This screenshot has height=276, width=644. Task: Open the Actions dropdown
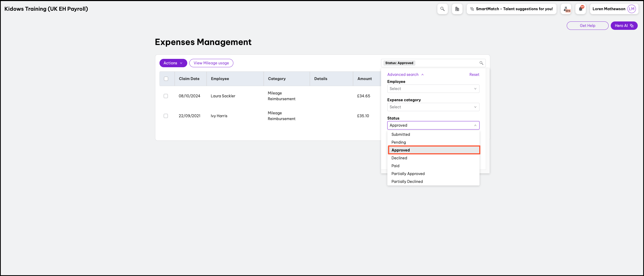tap(173, 63)
